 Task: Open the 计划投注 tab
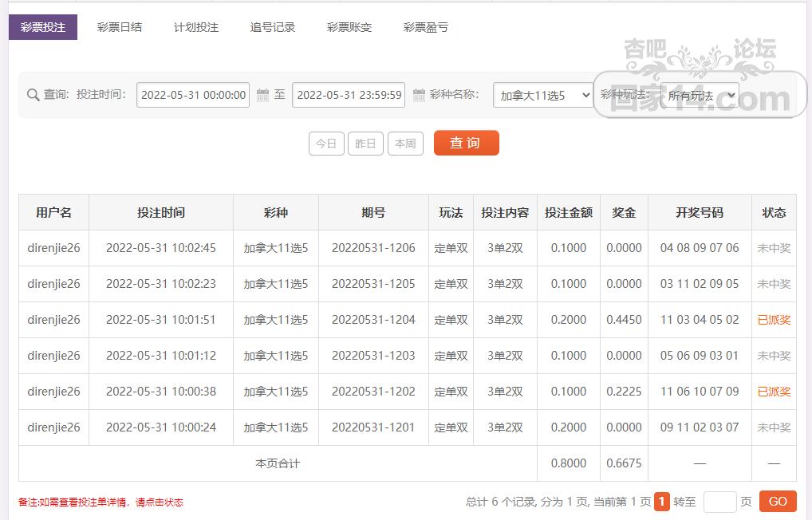pos(196,26)
